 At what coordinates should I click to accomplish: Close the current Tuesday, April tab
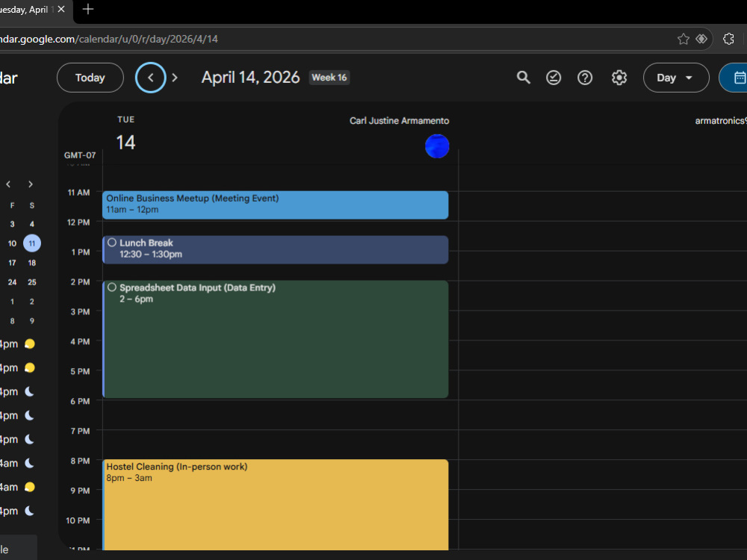pos(61,9)
